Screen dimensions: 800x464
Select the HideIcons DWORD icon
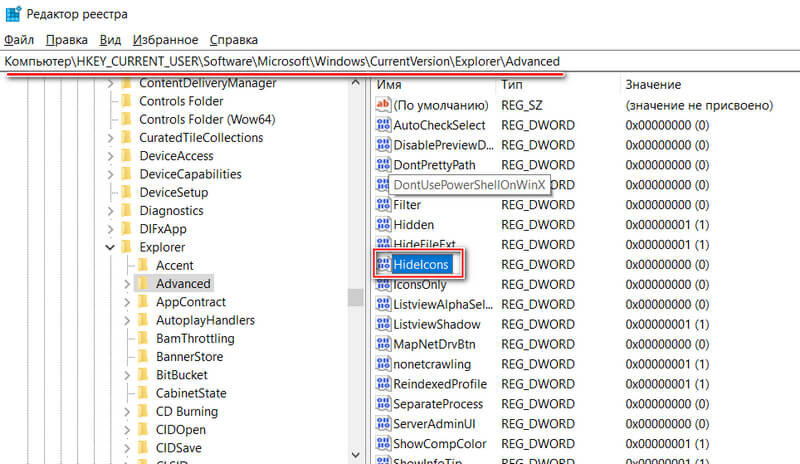383,264
